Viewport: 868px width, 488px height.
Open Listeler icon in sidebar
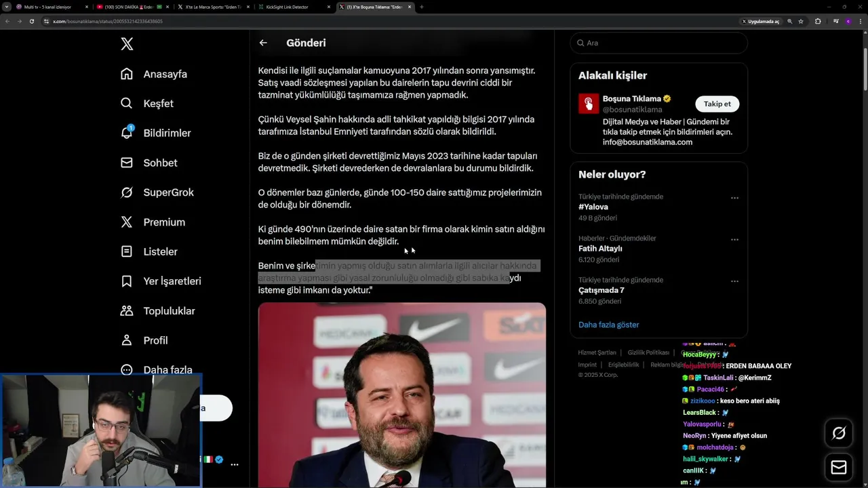click(127, 251)
